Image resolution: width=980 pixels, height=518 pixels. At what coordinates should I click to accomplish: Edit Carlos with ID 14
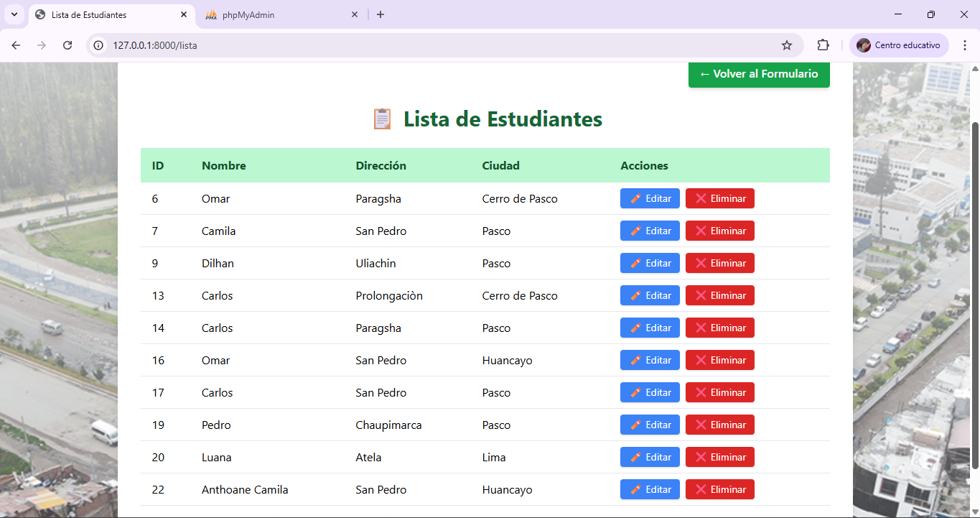point(650,328)
